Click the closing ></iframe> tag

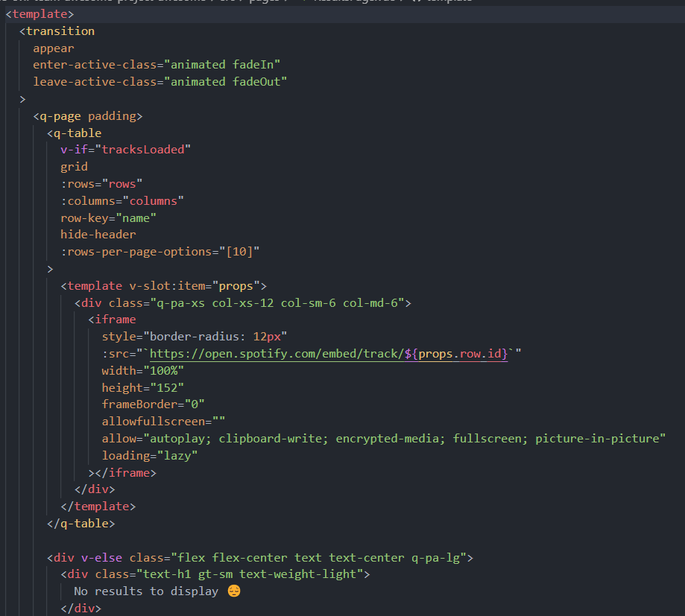122,473
